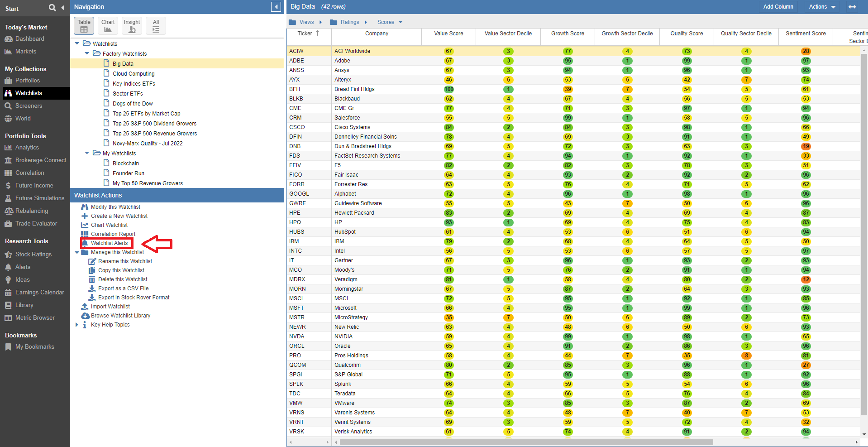Click Rename this Watchlist

(125, 261)
